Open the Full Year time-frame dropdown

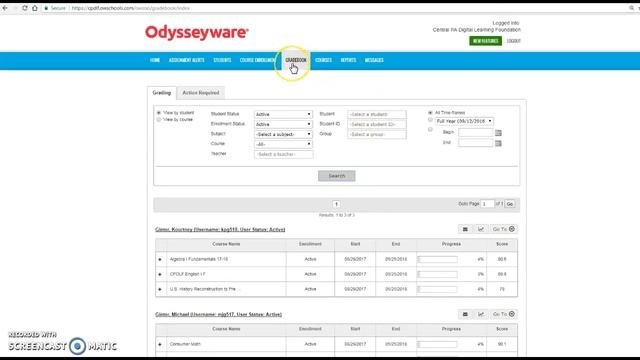click(x=464, y=121)
